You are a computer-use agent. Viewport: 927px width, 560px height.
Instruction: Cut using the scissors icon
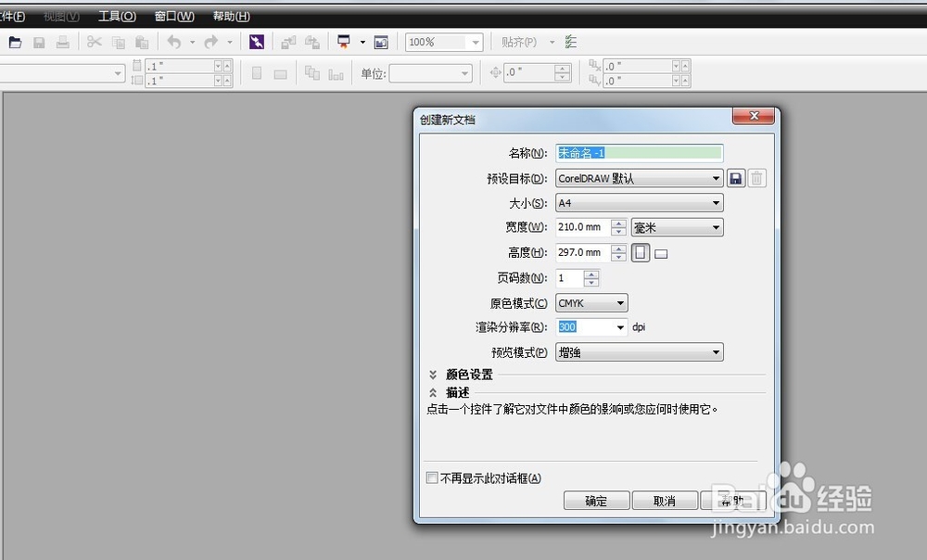point(94,42)
